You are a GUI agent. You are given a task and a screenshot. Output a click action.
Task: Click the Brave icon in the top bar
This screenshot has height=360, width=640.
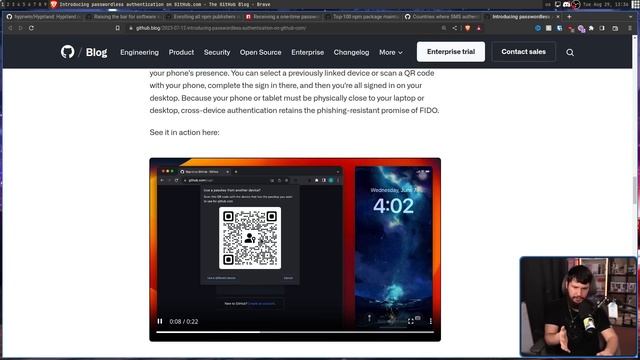[x=53, y=4]
